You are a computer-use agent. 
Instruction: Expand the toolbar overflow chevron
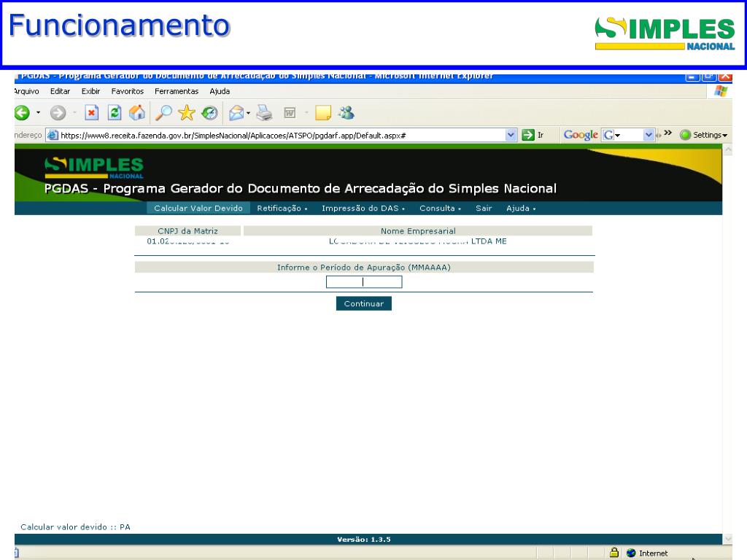pyautogui.click(x=668, y=133)
